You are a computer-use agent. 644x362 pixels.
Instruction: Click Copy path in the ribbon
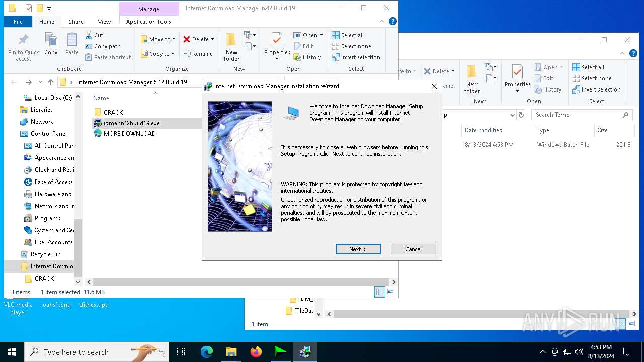pos(103,46)
